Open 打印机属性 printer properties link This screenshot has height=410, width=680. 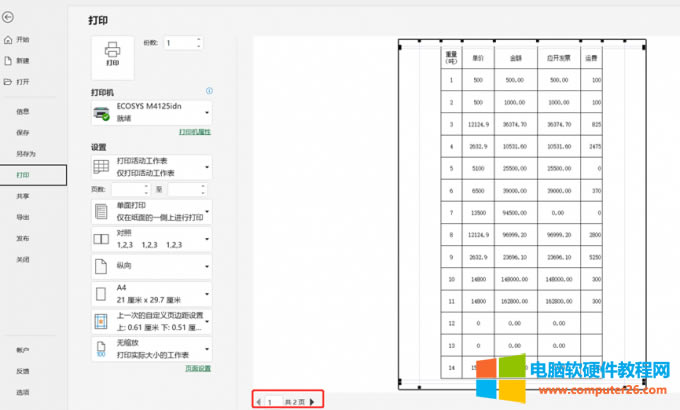(195, 132)
